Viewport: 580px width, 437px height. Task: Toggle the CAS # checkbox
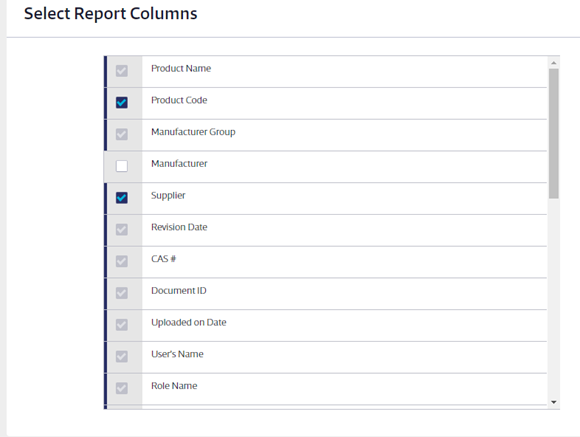click(122, 261)
